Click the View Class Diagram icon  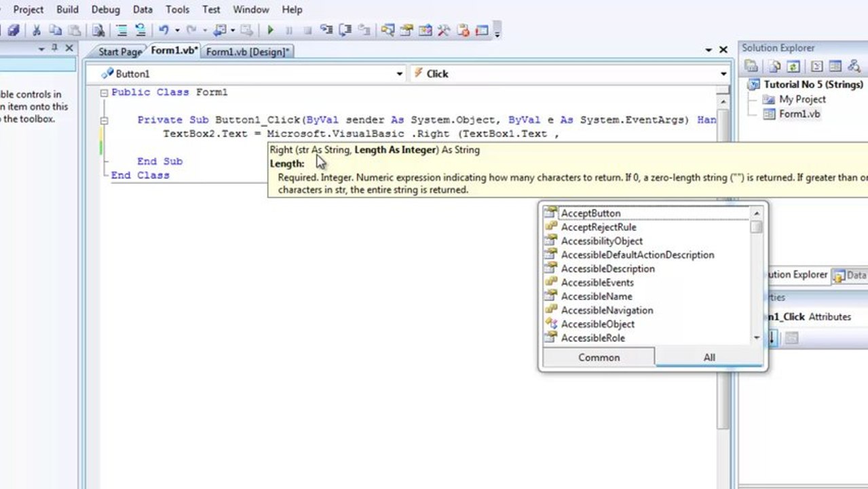[854, 66]
